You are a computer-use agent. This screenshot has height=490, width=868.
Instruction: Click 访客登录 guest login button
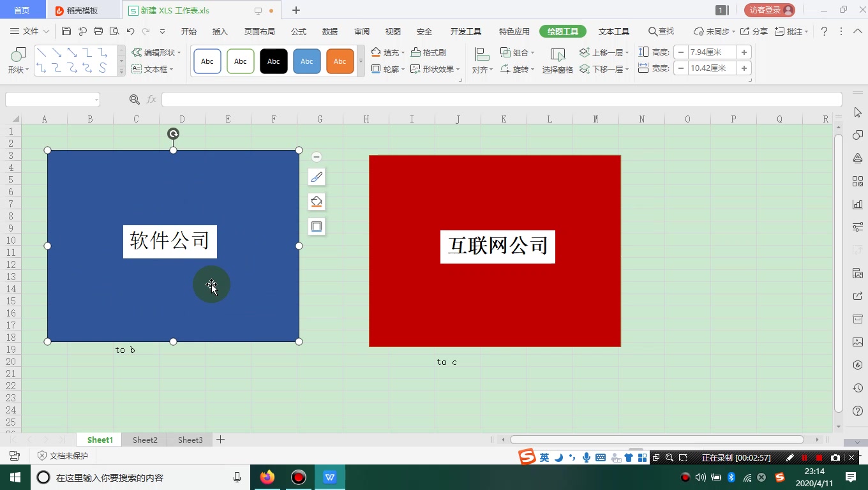pos(770,10)
